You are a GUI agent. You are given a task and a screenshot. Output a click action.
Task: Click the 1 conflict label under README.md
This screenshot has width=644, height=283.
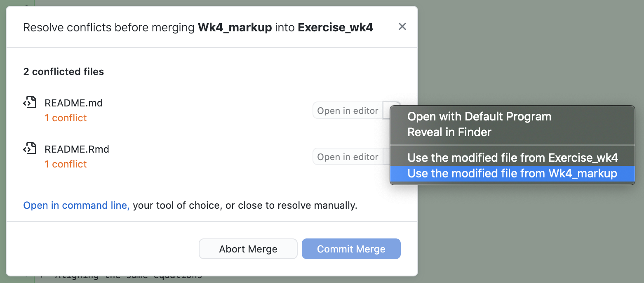66,118
